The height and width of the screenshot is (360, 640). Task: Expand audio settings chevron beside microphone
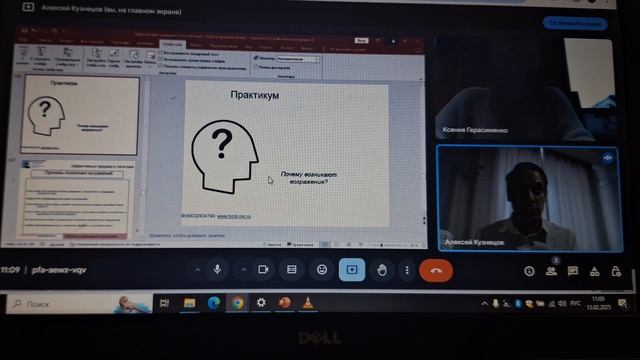[x=198, y=269]
